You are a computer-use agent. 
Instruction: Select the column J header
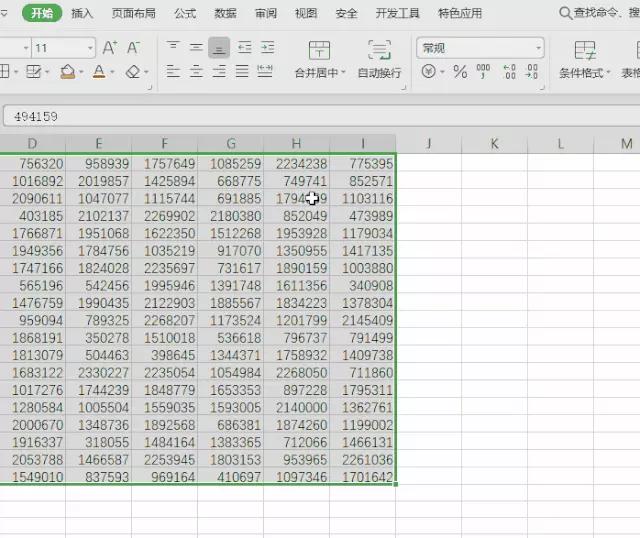[428, 145]
